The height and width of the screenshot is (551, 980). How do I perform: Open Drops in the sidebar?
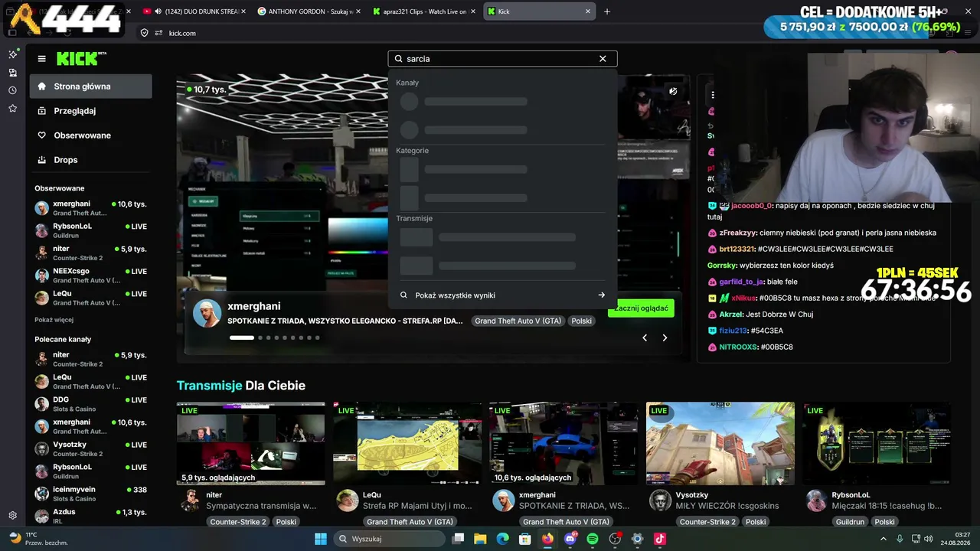pyautogui.click(x=90, y=160)
